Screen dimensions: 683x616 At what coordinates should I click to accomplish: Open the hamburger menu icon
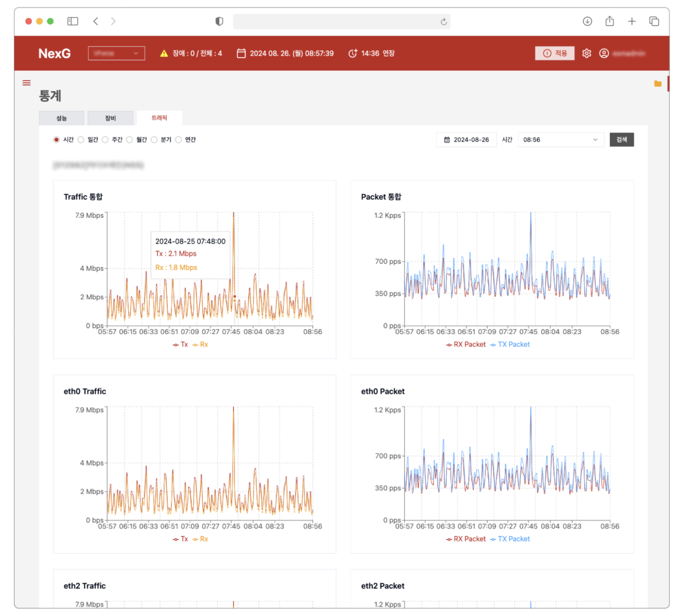coord(26,83)
